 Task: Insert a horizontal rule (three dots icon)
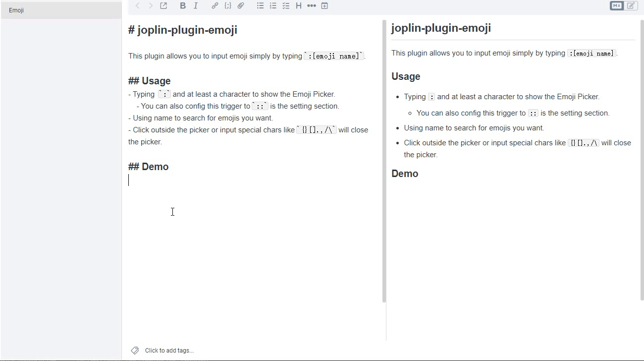click(x=312, y=6)
